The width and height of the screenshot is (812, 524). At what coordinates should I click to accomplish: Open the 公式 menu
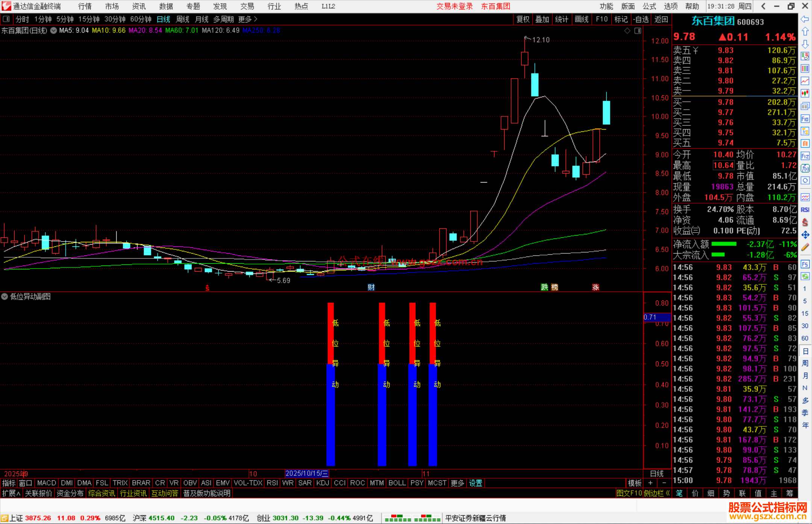[x=649, y=6]
